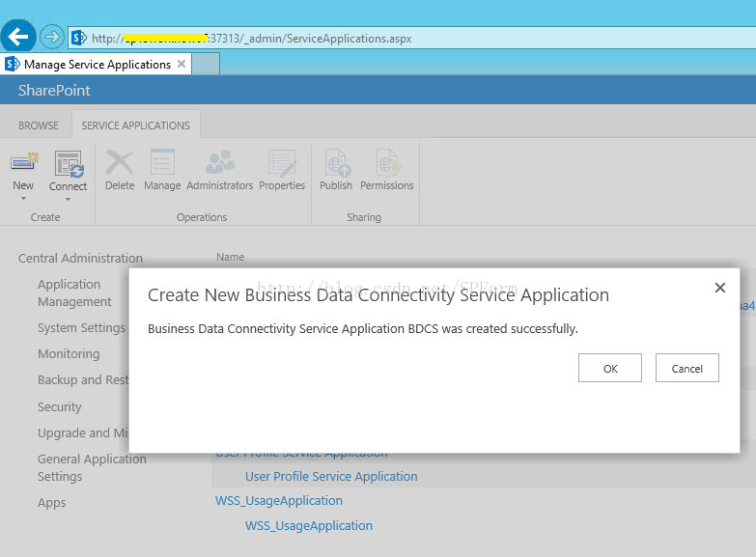The image size is (756, 557).
Task: Close the Manage Service Applications tab
Action: [x=182, y=64]
